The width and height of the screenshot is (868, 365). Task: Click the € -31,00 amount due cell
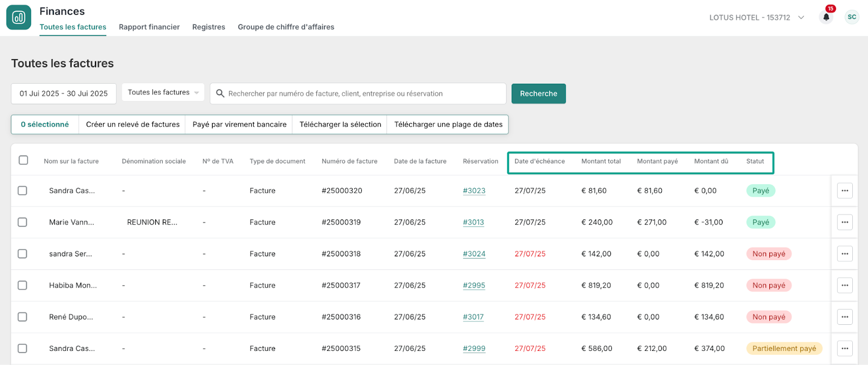709,222
